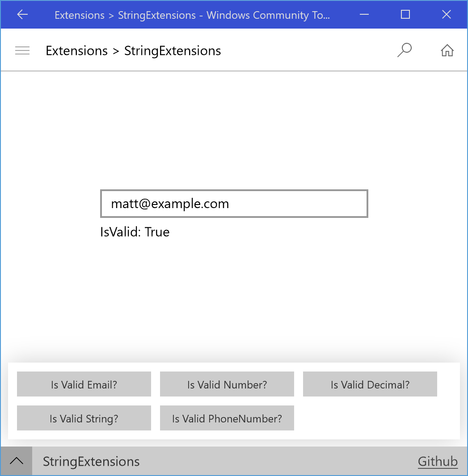Click the StringExtensions label in the bottom bar
This screenshot has width=468, height=476.
tap(91, 461)
